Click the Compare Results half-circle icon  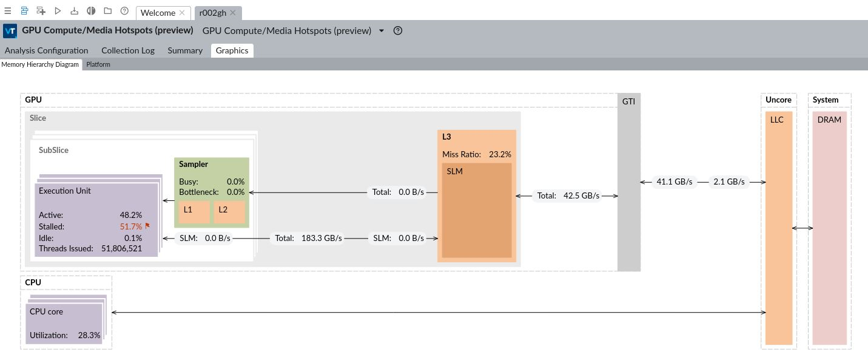click(x=91, y=11)
